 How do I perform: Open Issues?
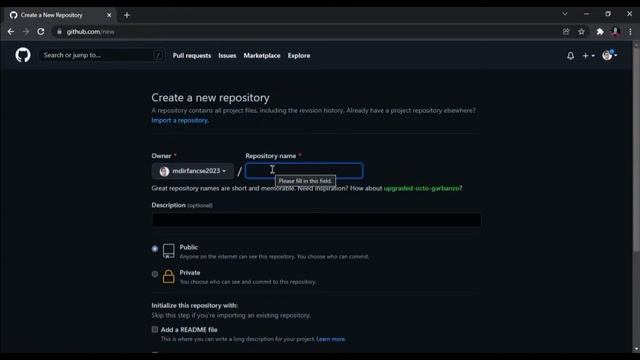[x=227, y=56]
